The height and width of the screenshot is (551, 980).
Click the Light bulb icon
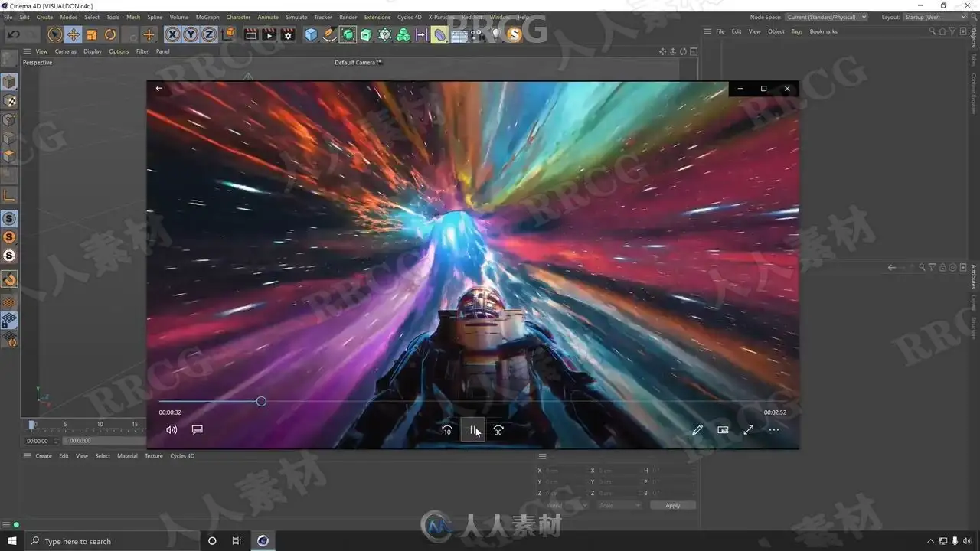tap(495, 34)
